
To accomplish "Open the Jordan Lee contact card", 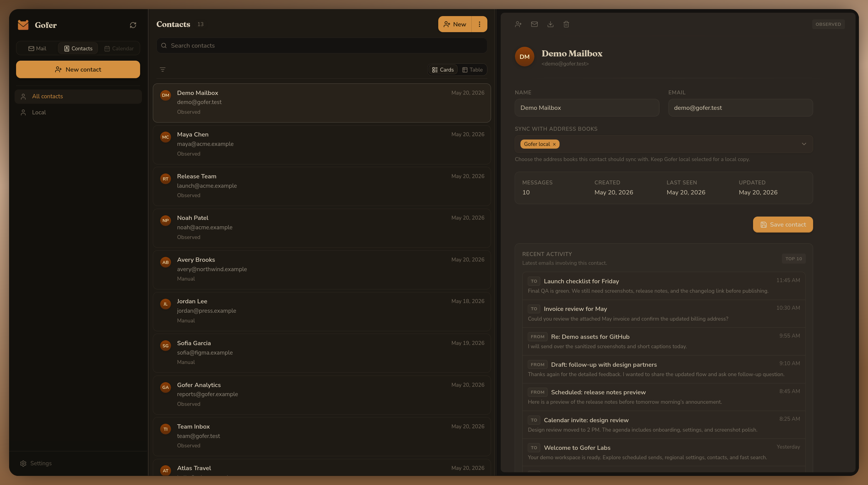I will coord(321,312).
